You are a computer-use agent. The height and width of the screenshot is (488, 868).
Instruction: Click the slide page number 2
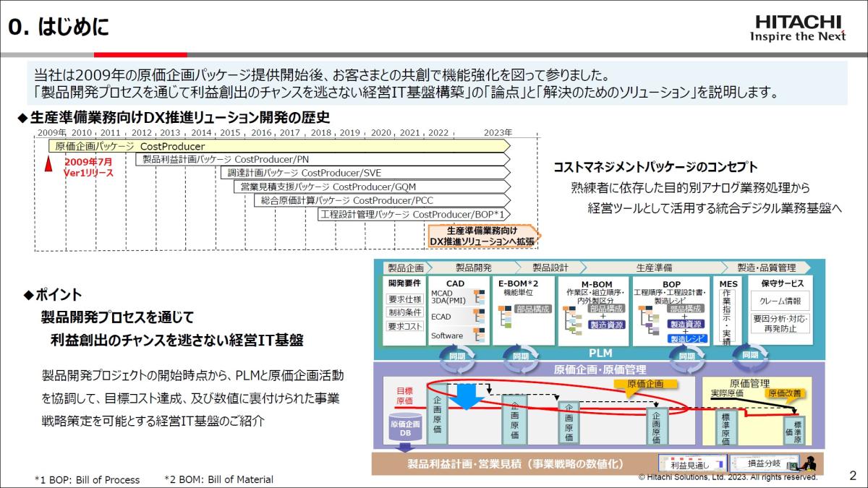point(852,476)
